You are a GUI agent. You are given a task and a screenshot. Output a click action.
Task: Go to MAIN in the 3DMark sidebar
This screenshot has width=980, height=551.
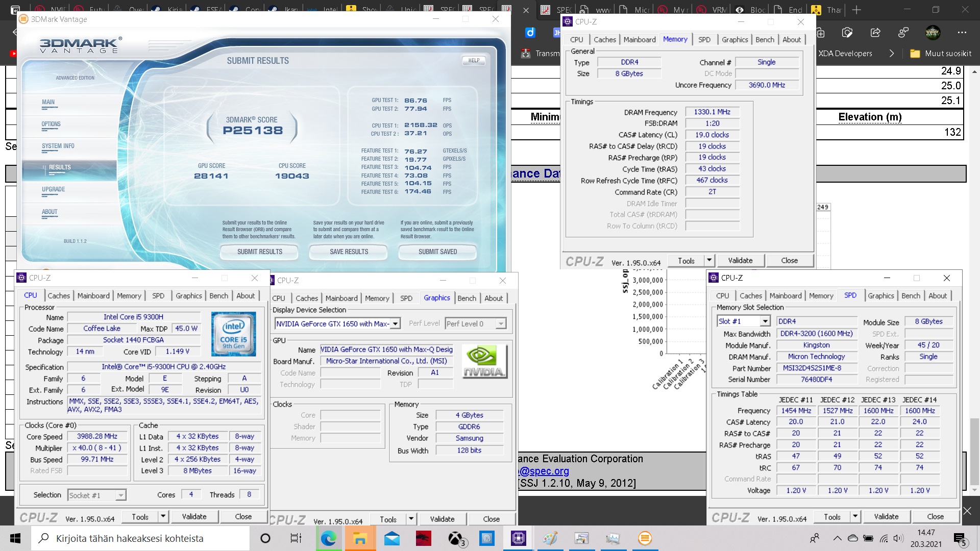pyautogui.click(x=48, y=102)
